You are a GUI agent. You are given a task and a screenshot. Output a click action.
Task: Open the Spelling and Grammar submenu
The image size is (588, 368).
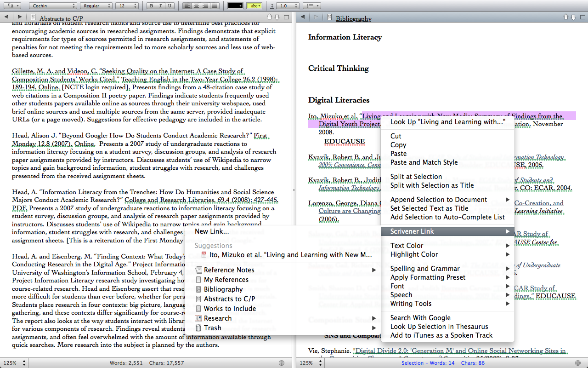pos(448,269)
